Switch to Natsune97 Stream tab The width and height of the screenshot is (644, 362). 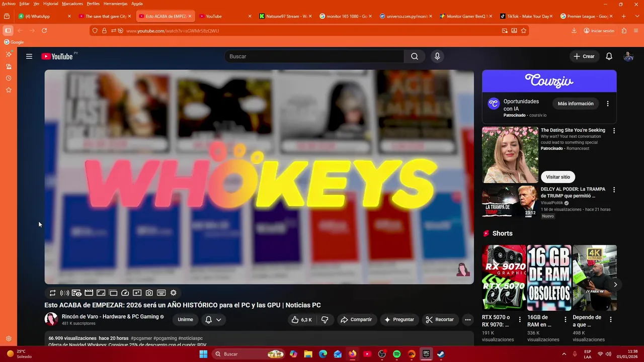point(285,16)
